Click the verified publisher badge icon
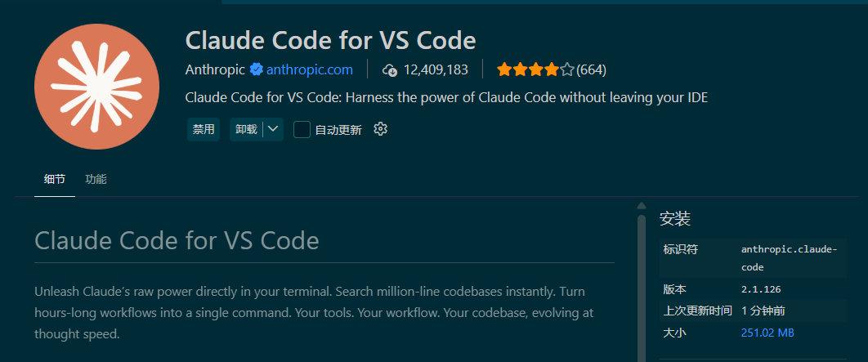The width and height of the screenshot is (868, 362). point(256,69)
